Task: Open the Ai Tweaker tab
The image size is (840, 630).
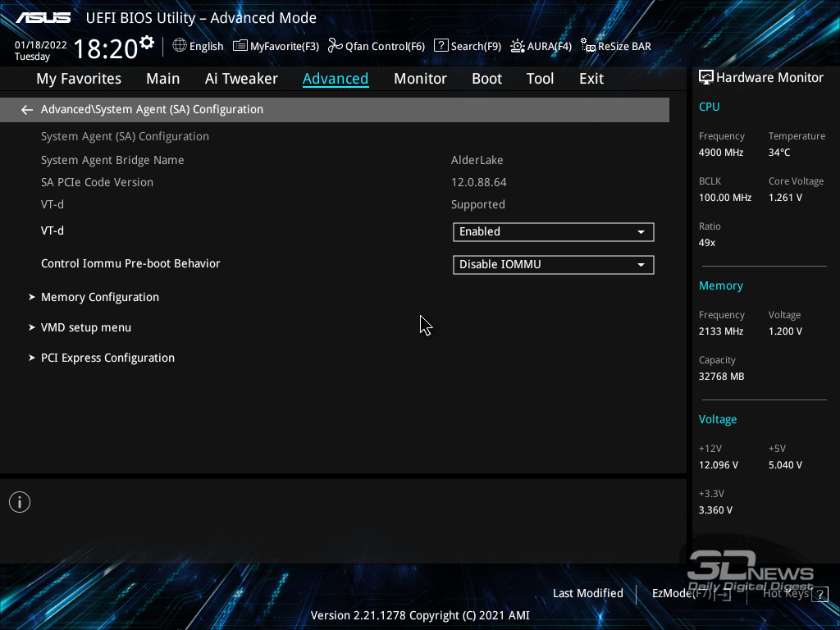Action: tap(241, 79)
